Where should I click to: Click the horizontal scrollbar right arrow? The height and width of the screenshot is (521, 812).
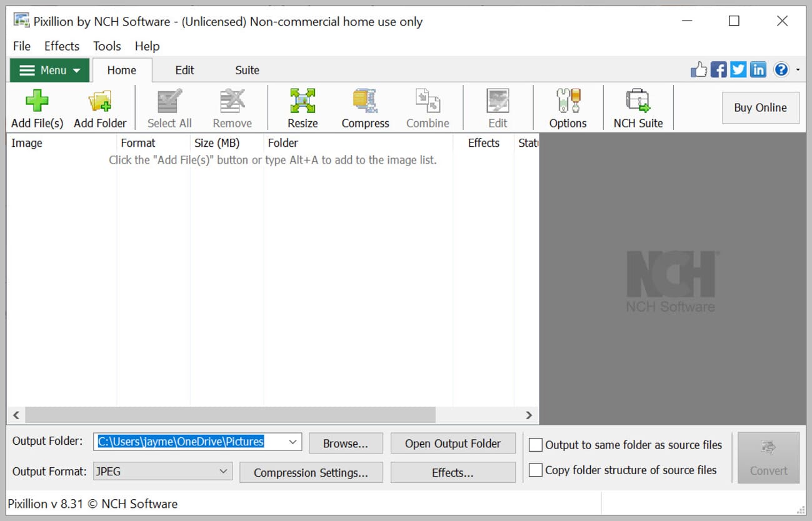pos(529,415)
